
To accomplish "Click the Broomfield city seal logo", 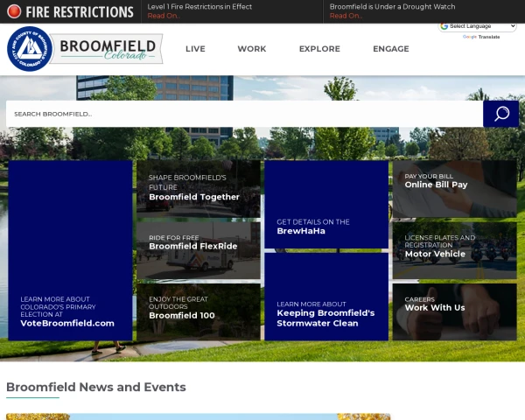I will pyautogui.click(x=30, y=49).
